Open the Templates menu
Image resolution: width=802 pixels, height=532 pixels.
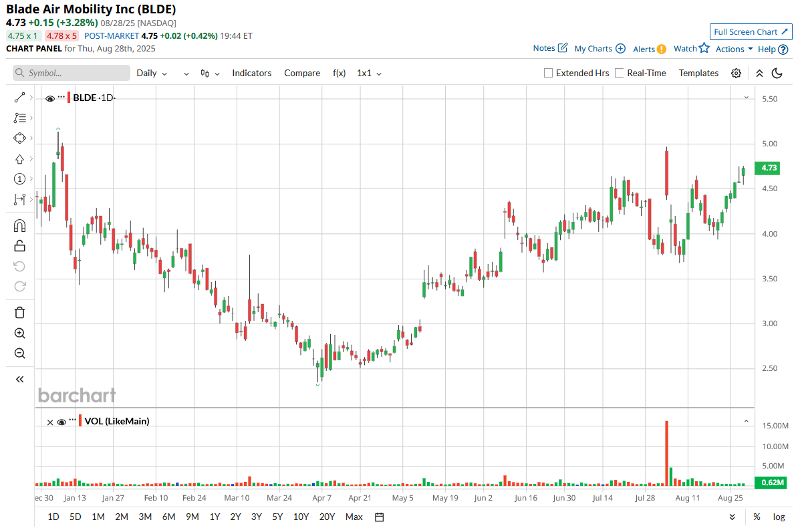point(698,74)
